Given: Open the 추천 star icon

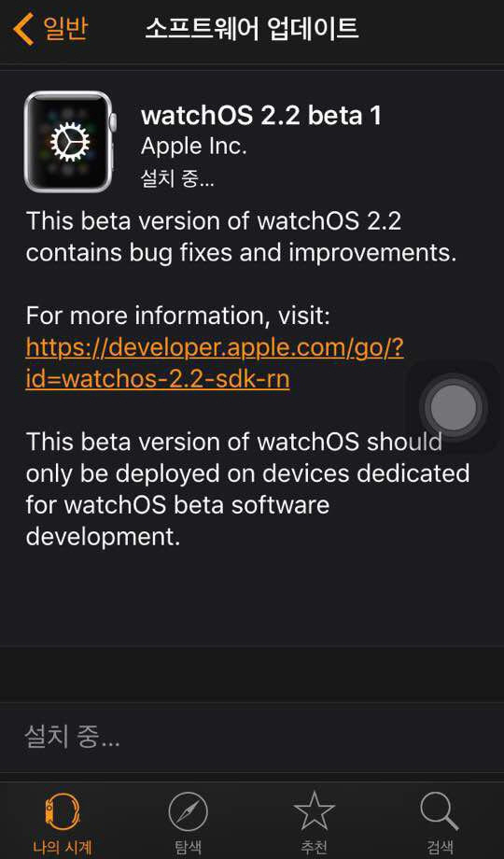Looking at the screenshot, I should click(x=314, y=810).
